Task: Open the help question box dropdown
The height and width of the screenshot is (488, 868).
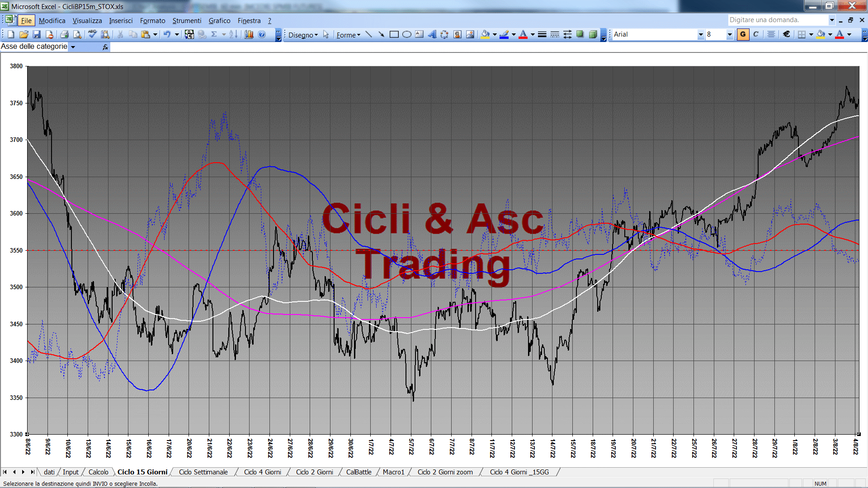Action: pyautogui.click(x=831, y=20)
